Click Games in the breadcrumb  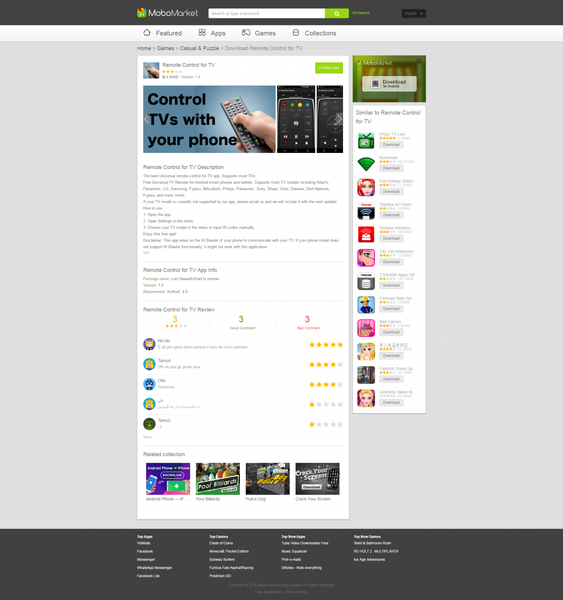point(165,48)
